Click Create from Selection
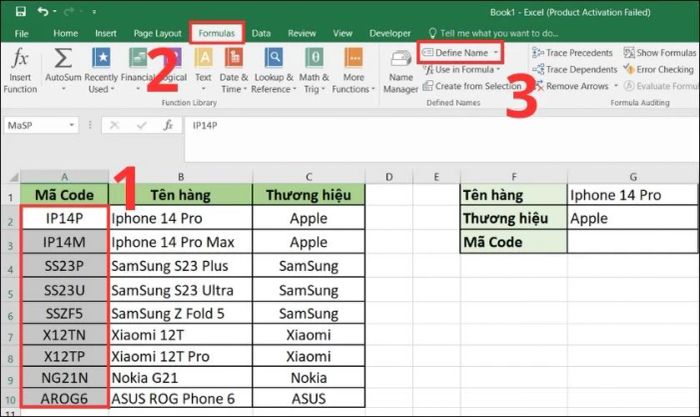Viewport: 700px width, 417px height. (472, 86)
